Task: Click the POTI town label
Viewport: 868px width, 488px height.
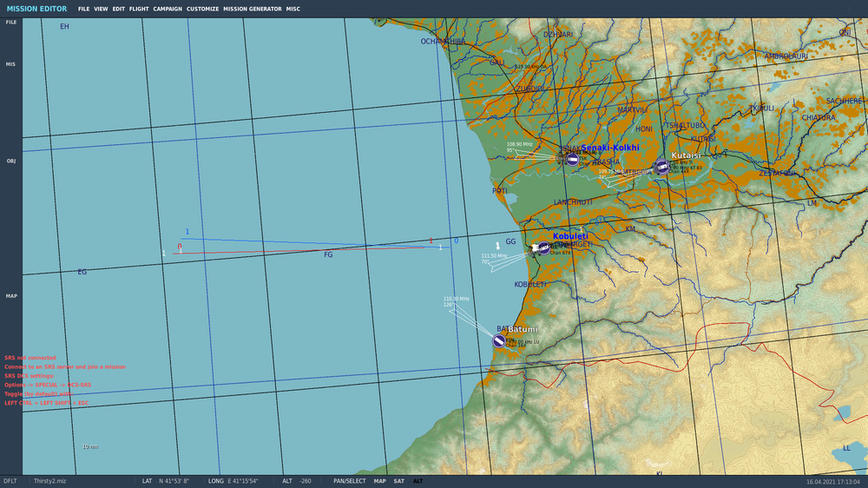Action: click(499, 191)
